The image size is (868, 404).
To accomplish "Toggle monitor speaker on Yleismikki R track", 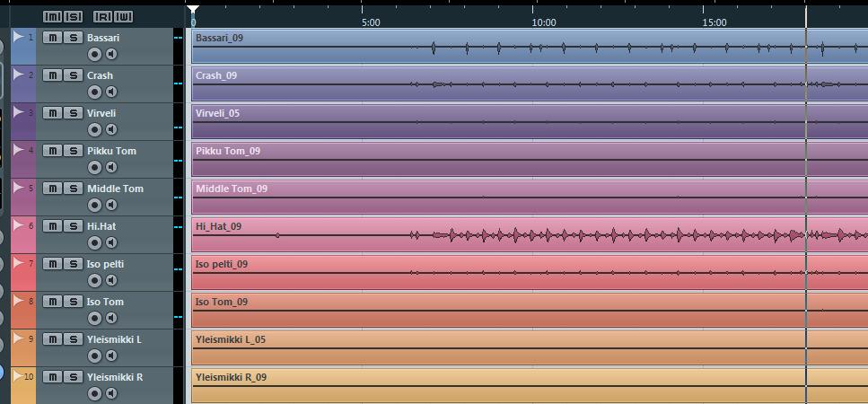I will pyautogui.click(x=111, y=393).
